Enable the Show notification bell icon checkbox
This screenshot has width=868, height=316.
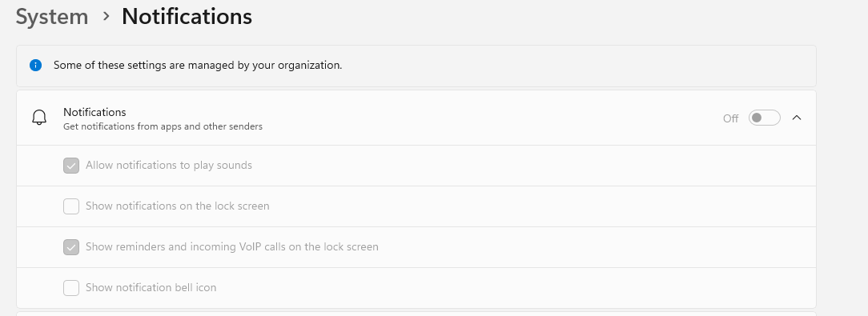70,288
